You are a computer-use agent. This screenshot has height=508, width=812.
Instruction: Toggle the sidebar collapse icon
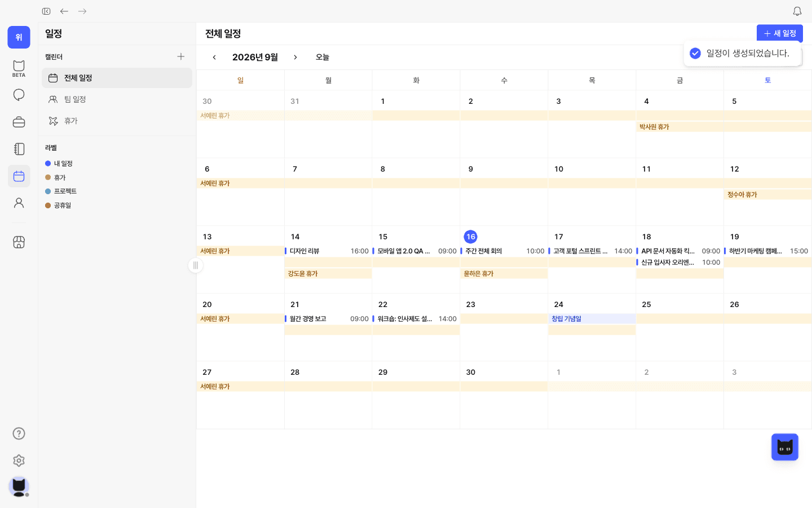pyautogui.click(x=46, y=11)
